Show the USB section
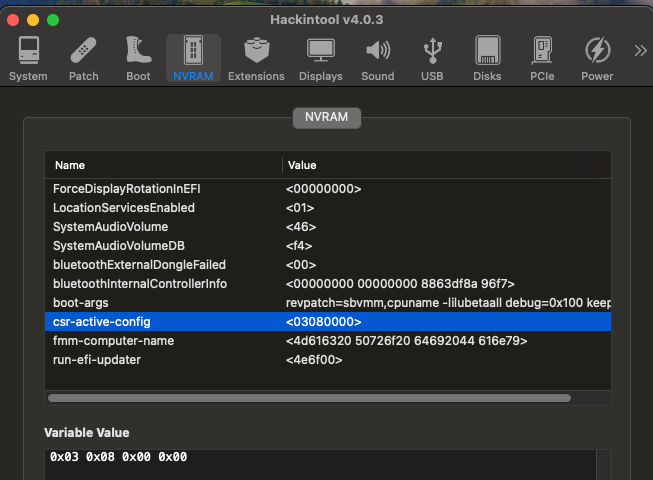Viewport: 653px width, 480px height. coord(432,58)
